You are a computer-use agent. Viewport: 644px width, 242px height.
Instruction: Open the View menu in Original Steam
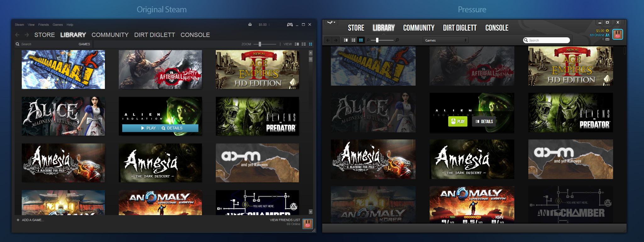tap(31, 25)
